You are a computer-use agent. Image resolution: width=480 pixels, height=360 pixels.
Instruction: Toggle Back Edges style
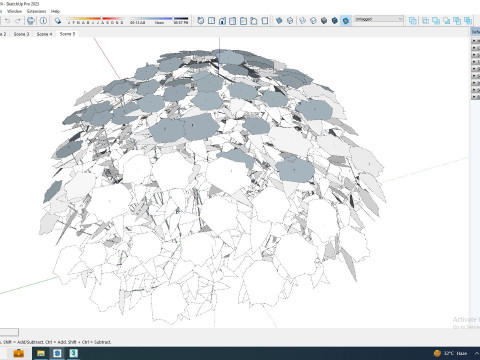290,21
